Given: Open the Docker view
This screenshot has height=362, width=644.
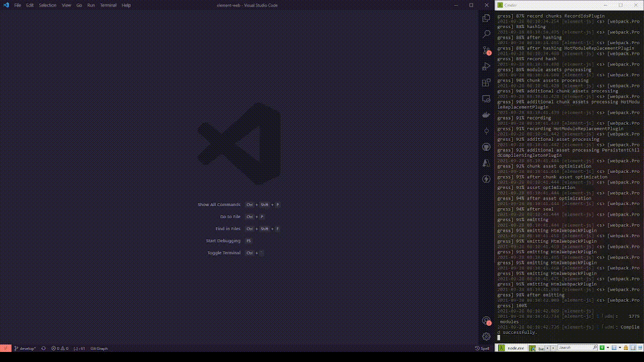Looking at the screenshot, I should point(486,115).
